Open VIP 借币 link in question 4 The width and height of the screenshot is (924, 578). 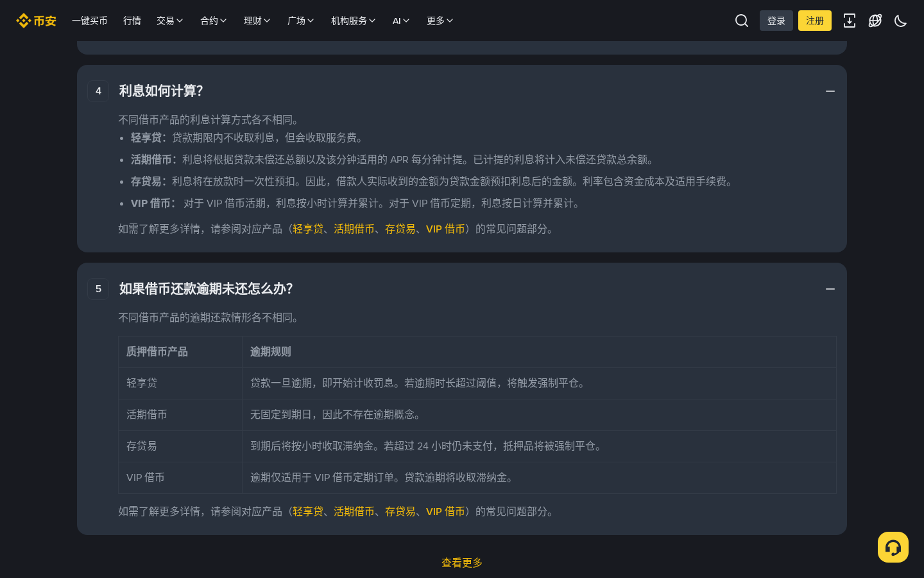[445, 229]
